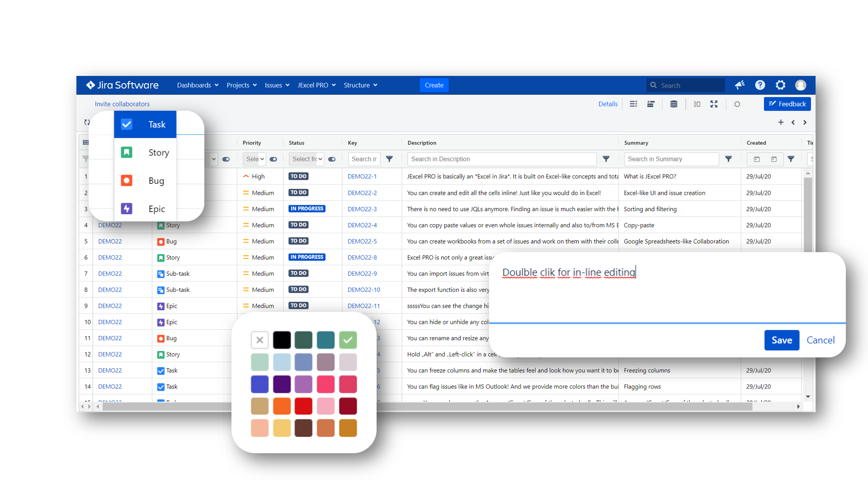
Task: Click the Summary column filter funnel
Action: click(729, 159)
